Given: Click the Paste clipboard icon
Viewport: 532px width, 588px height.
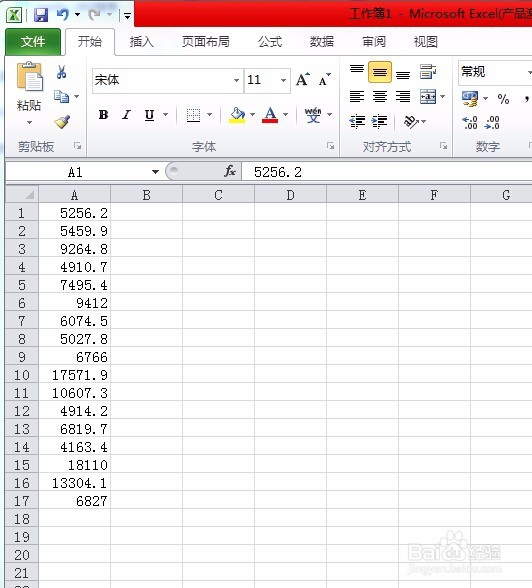Looking at the screenshot, I should click(x=29, y=77).
